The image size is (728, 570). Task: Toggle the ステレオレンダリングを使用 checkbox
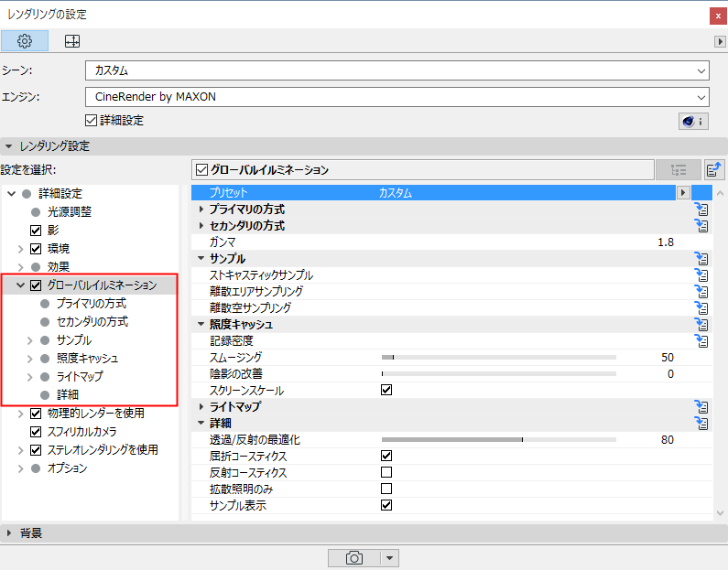point(36,450)
